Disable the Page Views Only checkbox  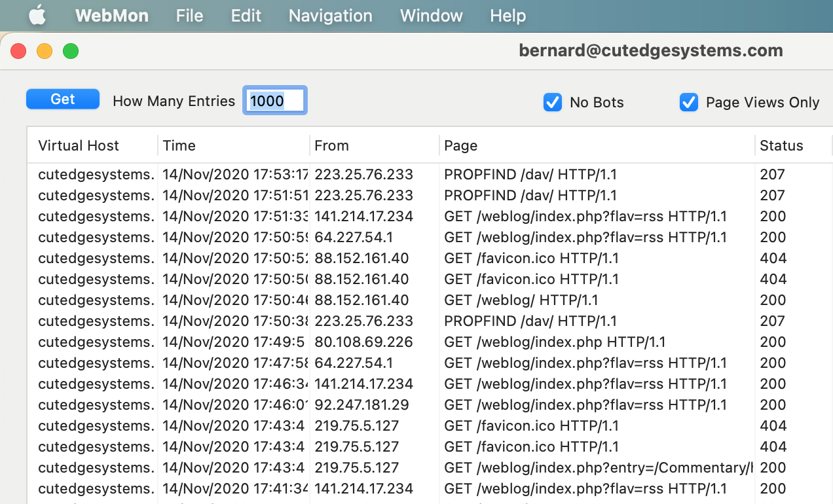[689, 102]
